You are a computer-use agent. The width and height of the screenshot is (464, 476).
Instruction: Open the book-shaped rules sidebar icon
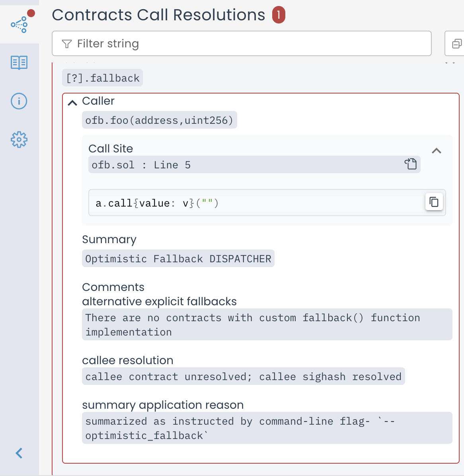(x=19, y=63)
